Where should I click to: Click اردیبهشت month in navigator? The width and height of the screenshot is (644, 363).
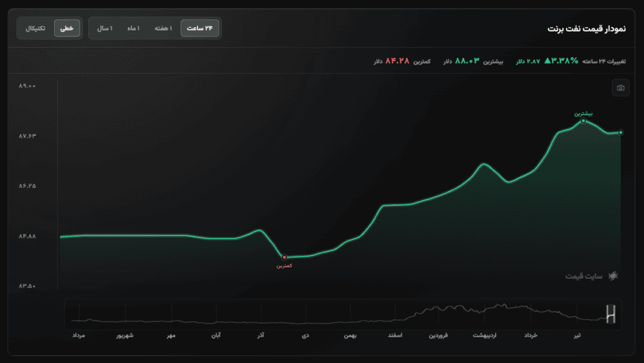coord(485,335)
